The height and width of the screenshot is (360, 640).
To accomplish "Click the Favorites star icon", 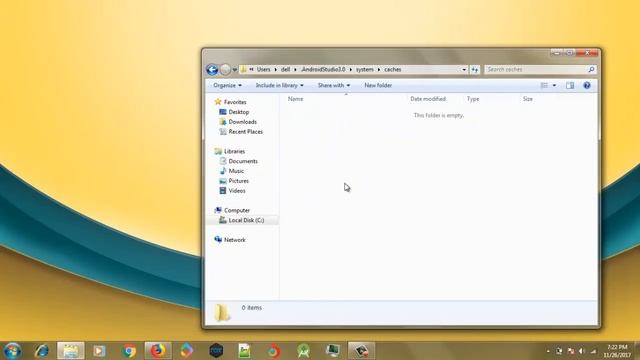I will pyautogui.click(x=218, y=102).
